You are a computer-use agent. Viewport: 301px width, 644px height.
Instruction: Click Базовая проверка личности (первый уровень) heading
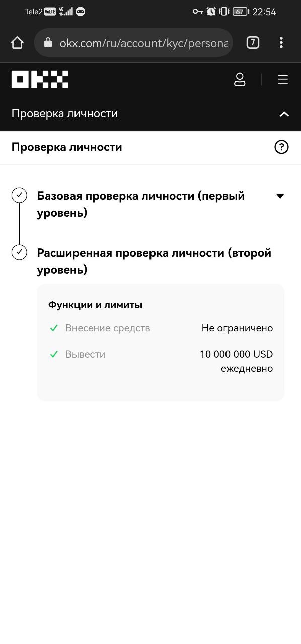[x=141, y=204]
